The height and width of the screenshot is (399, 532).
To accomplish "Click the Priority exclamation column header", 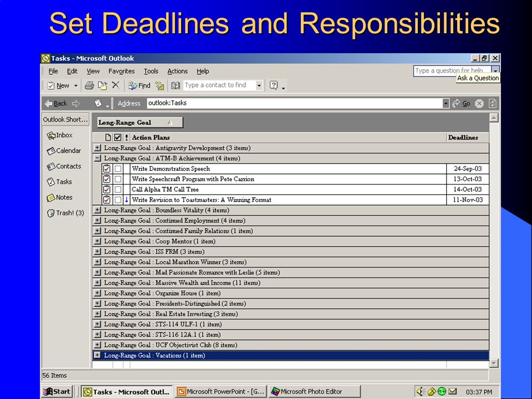I will [126, 137].
